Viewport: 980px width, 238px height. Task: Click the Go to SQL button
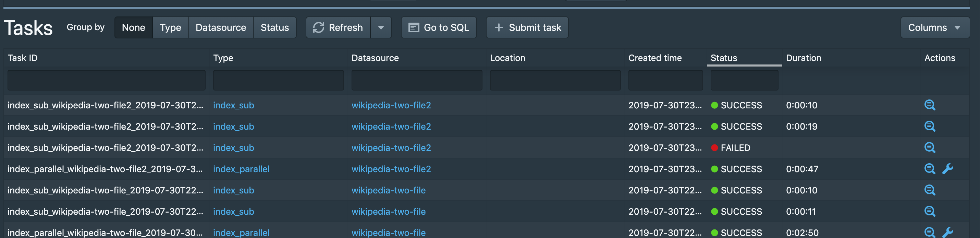(x=439, y=27)
